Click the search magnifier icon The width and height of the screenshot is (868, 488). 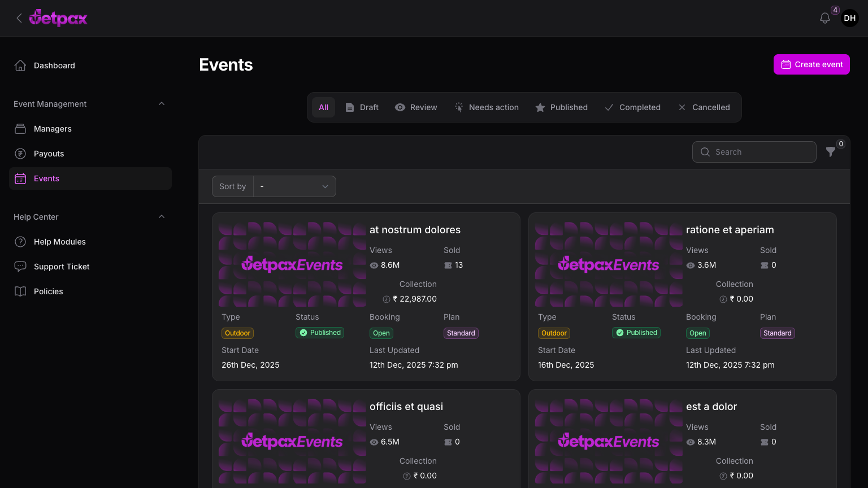click(x=705, y=152)
